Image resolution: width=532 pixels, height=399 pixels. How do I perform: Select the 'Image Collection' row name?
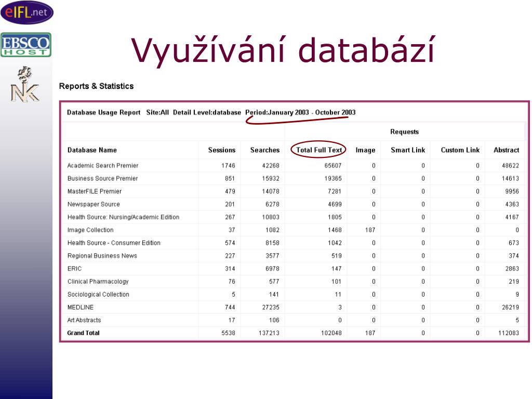pos(90,230)
